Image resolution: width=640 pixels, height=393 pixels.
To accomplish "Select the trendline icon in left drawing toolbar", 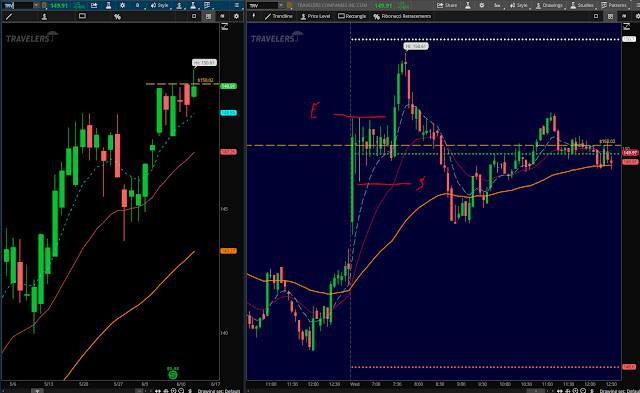I will coord(9,17).
